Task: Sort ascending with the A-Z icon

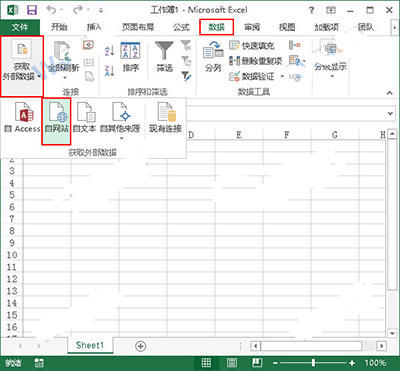Action: [x=109, y=50]
